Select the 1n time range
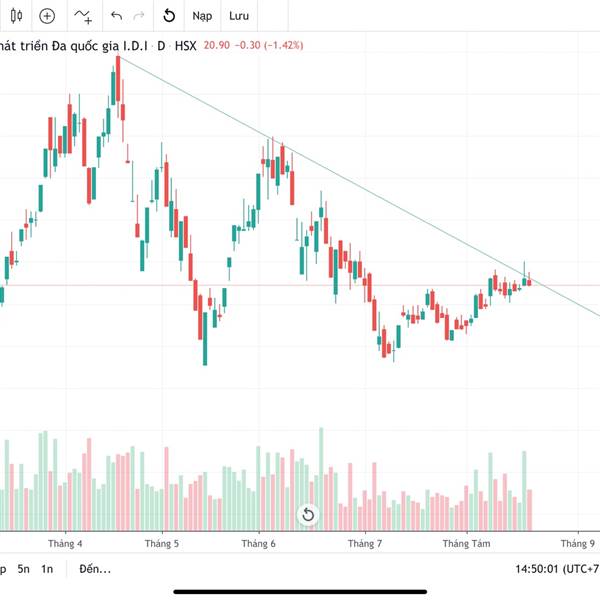600x600 pixels. [47, 569]
